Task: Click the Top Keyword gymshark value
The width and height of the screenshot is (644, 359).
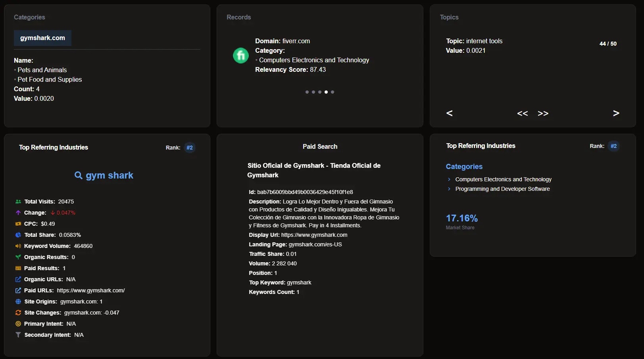Action: coord(299,282)
